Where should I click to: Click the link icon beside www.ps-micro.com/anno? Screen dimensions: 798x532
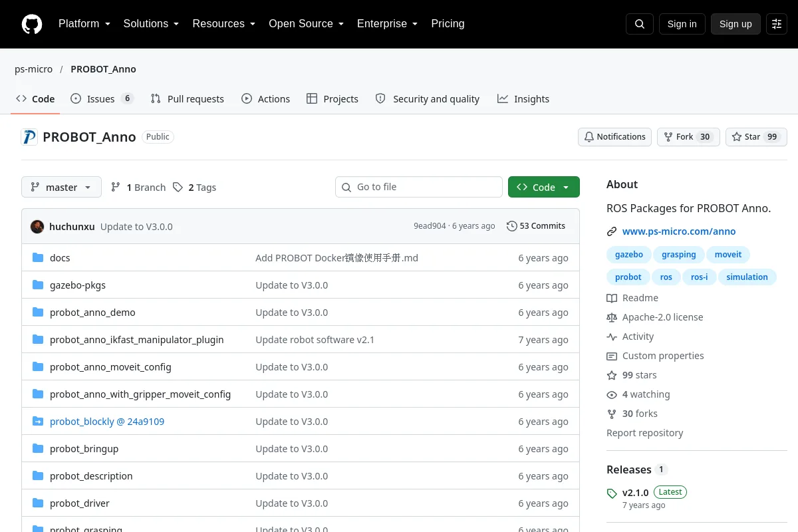pyautogui.click(x=612, y=231)
